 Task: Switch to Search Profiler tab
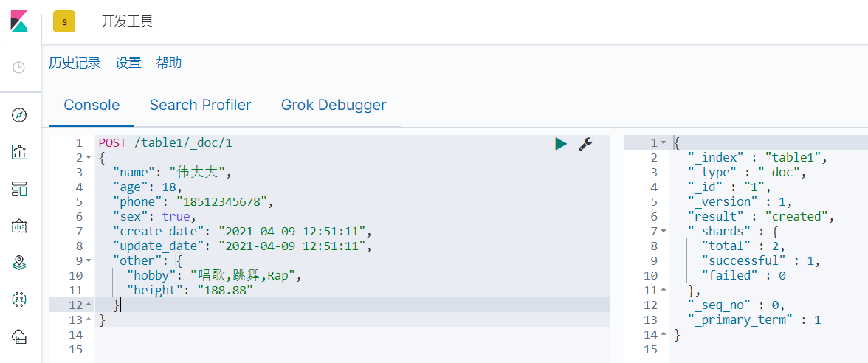tap(201, 105)
